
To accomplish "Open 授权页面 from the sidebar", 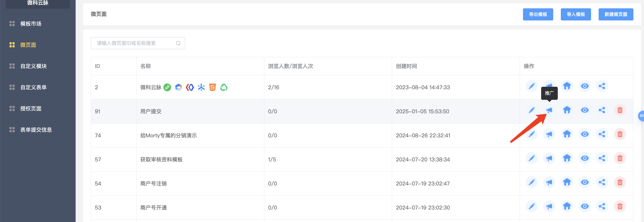I will 31,109.
